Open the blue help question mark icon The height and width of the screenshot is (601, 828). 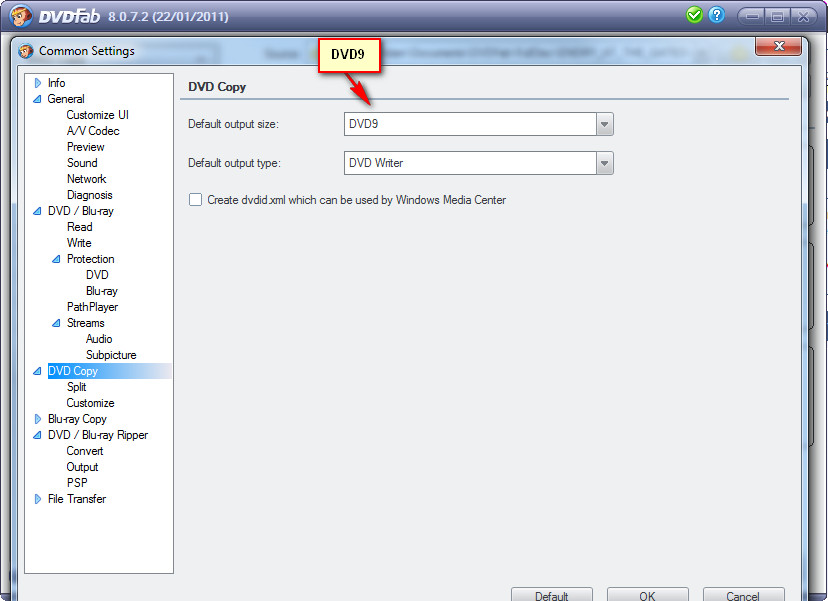pos(717,15)
